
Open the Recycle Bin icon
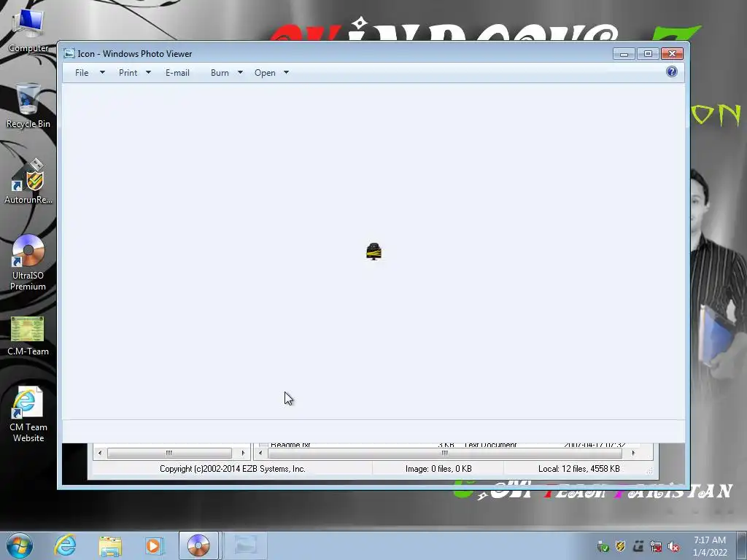point(28,106)
